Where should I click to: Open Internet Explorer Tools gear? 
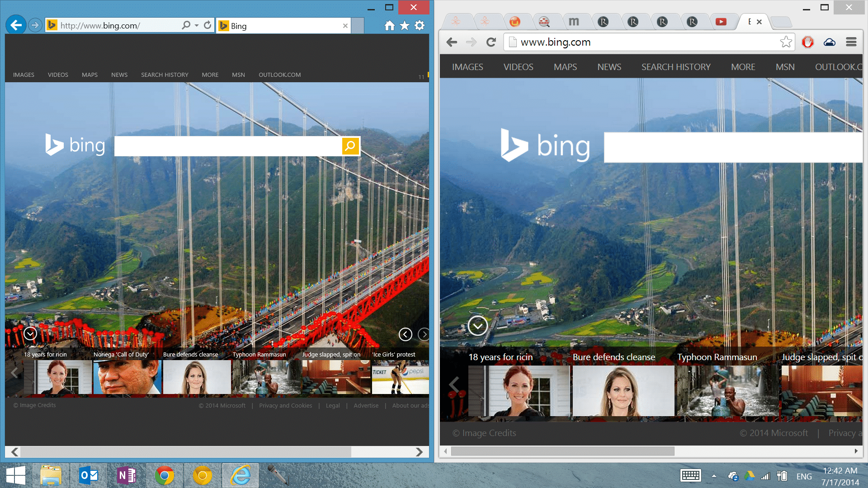[x=420, y=26]
